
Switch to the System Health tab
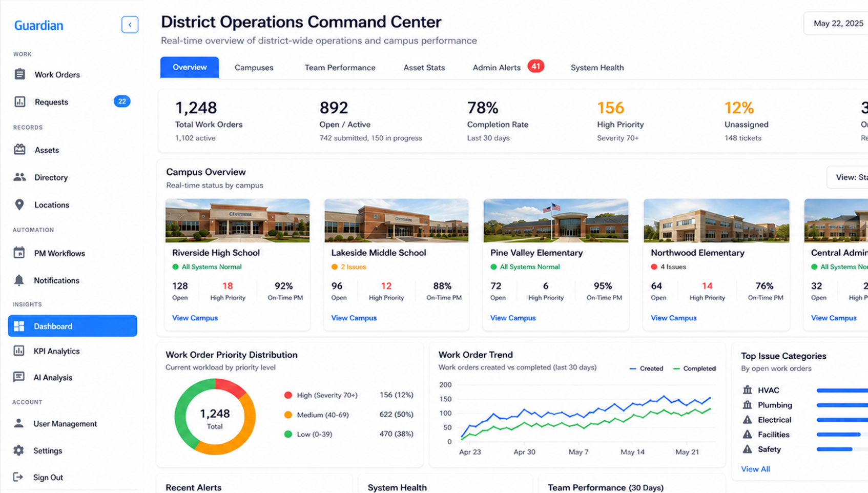pyautogui.click(x=597, y=68)
